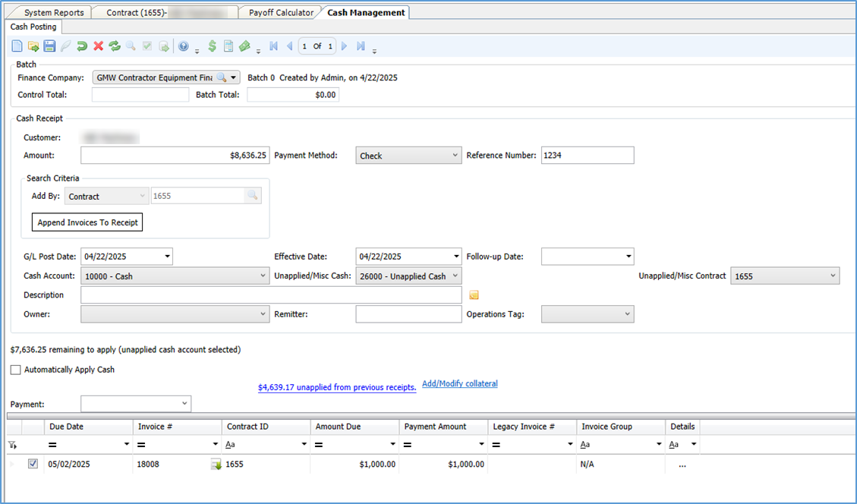
Task: Click the blue floppy disk save icon
Action: pos(49,46)
